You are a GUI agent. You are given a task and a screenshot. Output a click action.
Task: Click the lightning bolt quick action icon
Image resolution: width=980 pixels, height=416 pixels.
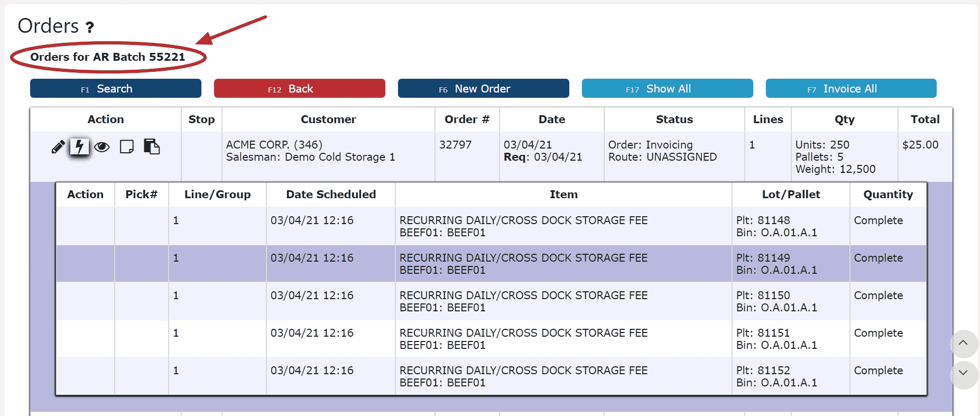(x=79, y=146)
